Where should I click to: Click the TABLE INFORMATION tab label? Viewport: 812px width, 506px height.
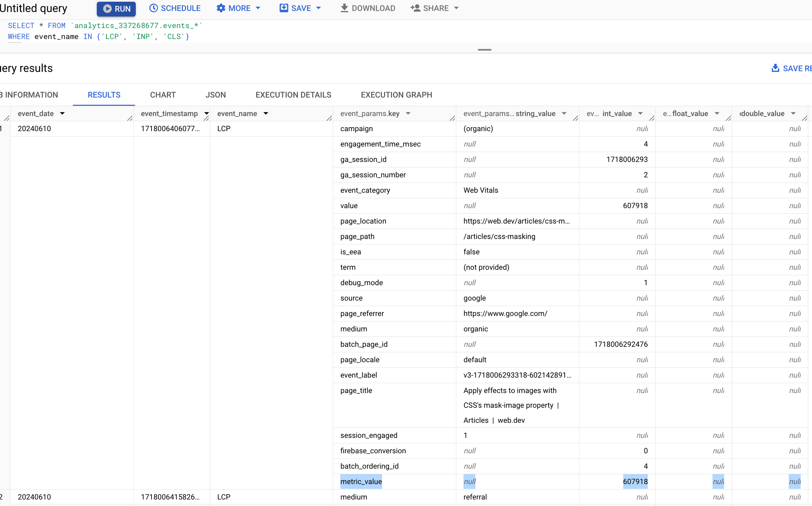(29, 94)
